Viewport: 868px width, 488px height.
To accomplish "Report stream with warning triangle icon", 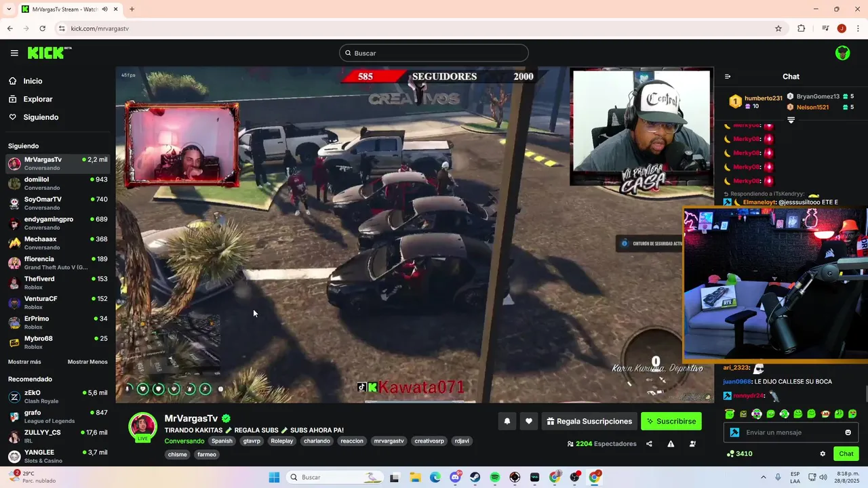I will pyautogui.click(x=671, y=444).
